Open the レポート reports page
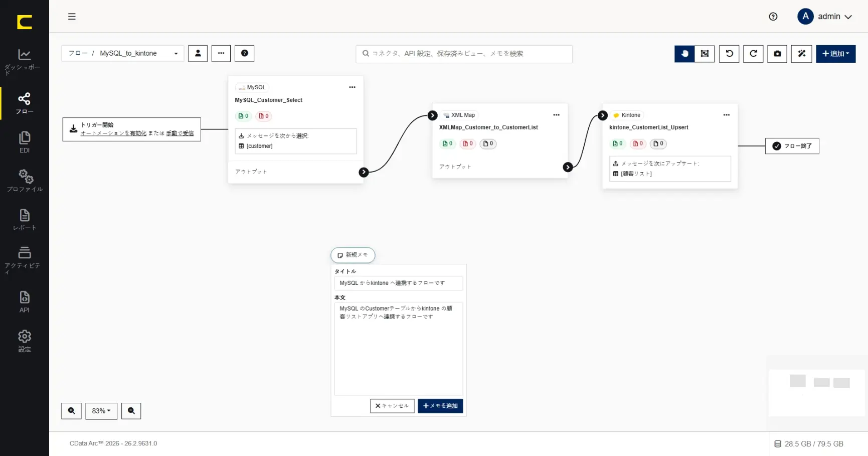The image size is (868, 456). [24, 220]
